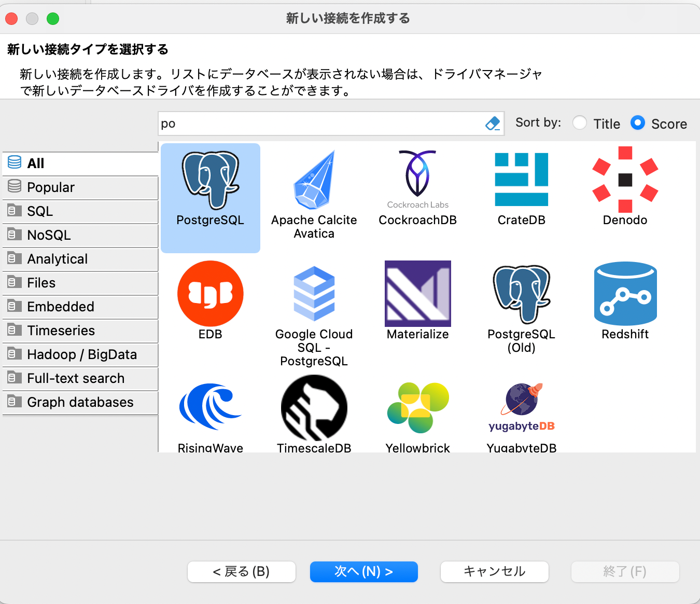The image size is (700, 604).
Task: Switch to the Embedded category
Action: click(x=80, y=307)
